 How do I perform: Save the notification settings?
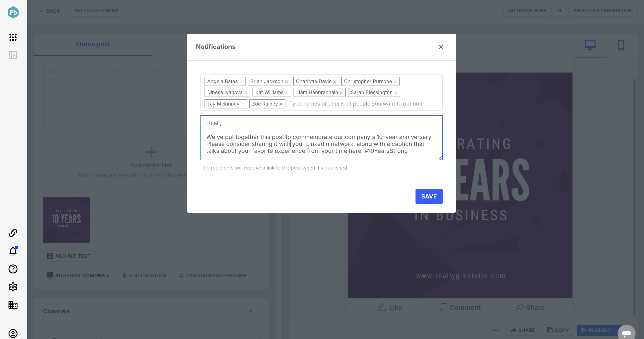(x=429, y=196)
